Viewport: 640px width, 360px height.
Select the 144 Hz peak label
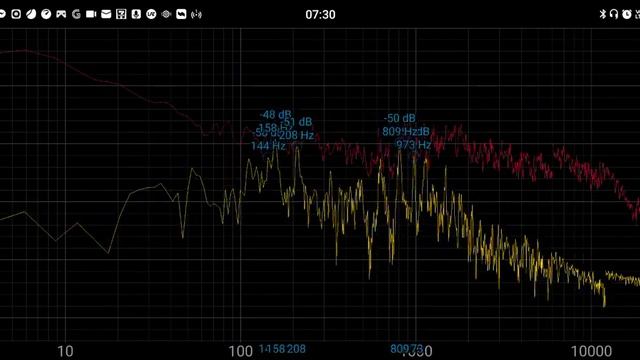(x=268, y=146)
